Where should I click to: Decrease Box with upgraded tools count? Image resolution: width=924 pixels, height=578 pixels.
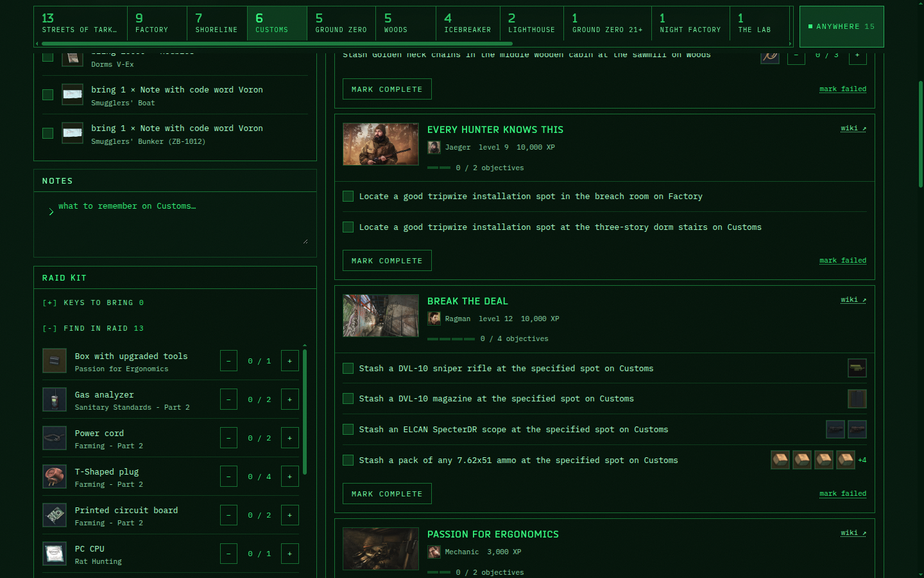[228, 361]
